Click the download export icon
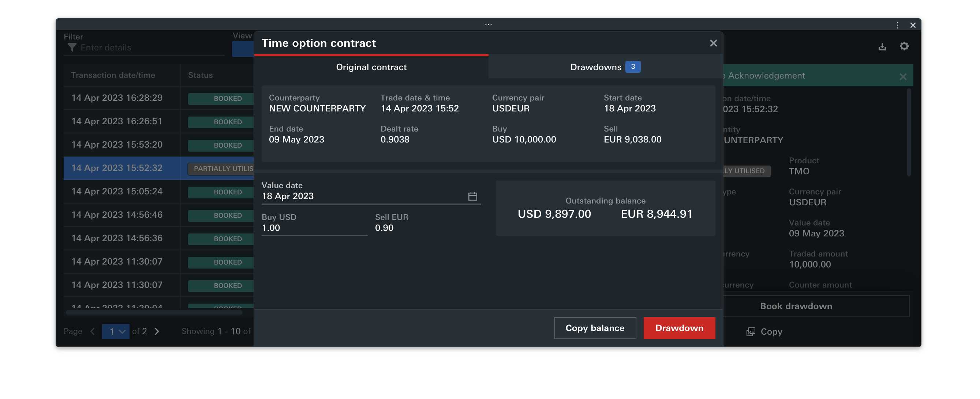This screenshot has width=980, height=399. (x=882, y=47)
